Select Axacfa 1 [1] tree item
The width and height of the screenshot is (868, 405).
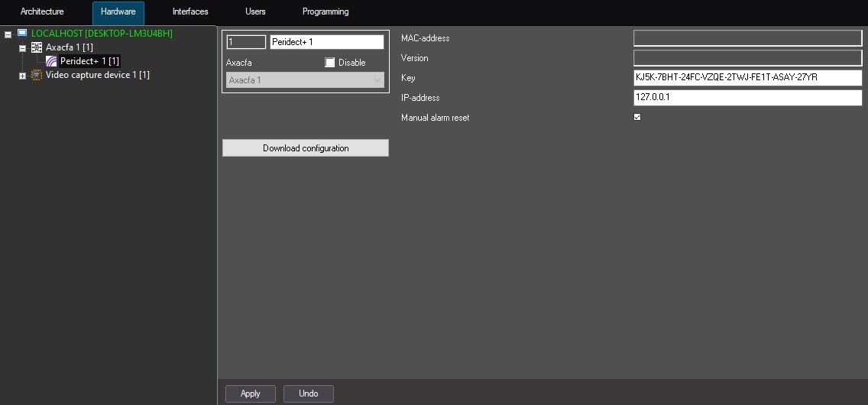tap(70, 47)
